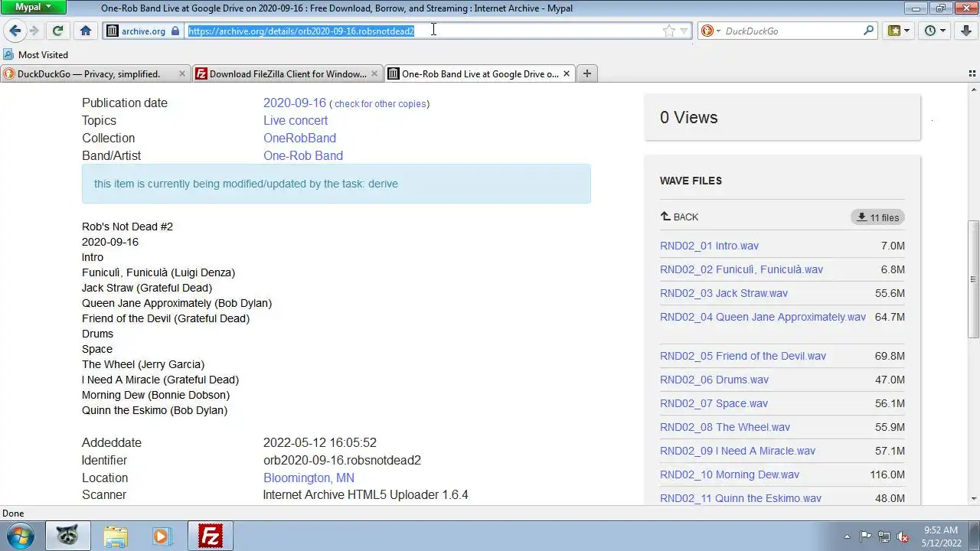Open the bookmarks menu button

tap(898, 31)
